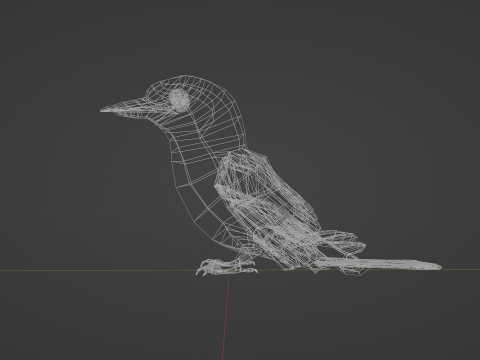Select the bird's wireframe eye sphere

pyautogui.click(x=179, y=99)
